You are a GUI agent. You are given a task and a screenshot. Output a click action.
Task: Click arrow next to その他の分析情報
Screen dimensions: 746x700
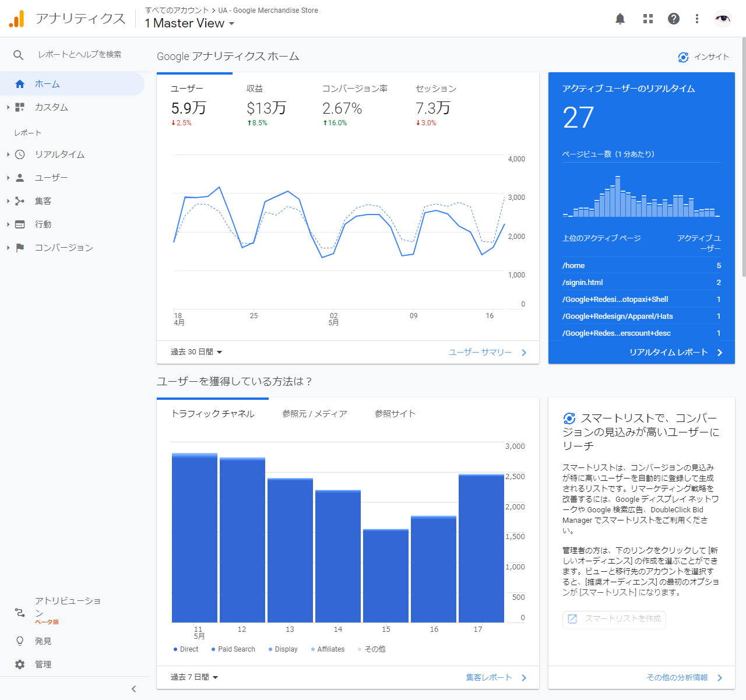click(720, 678)
